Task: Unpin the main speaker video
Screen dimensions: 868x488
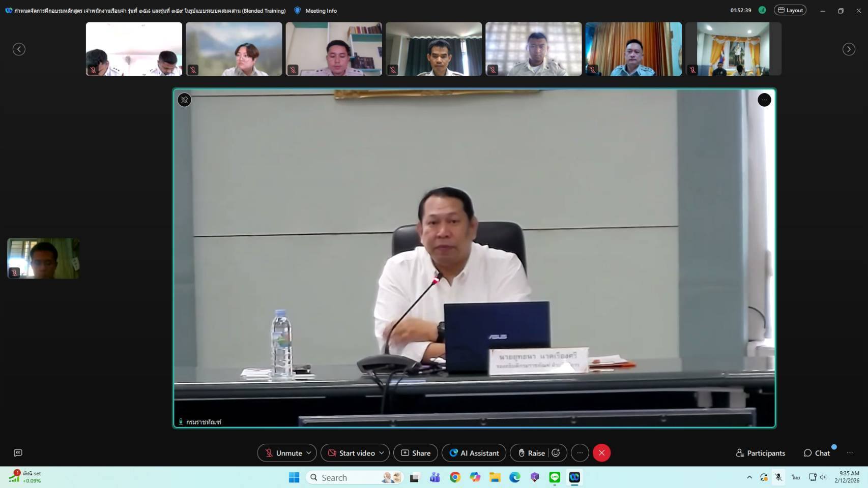Action: 184,100
